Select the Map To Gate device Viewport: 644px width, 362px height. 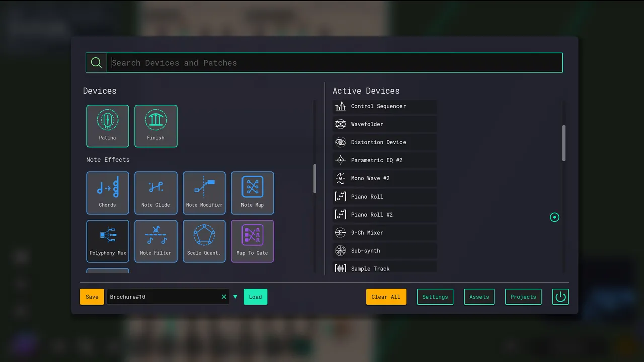point(252,241)
